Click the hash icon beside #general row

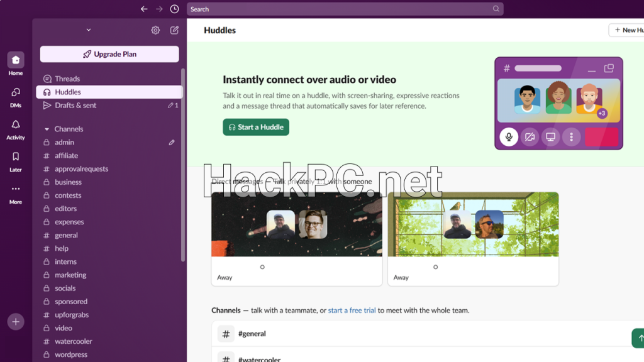[226, 334]
